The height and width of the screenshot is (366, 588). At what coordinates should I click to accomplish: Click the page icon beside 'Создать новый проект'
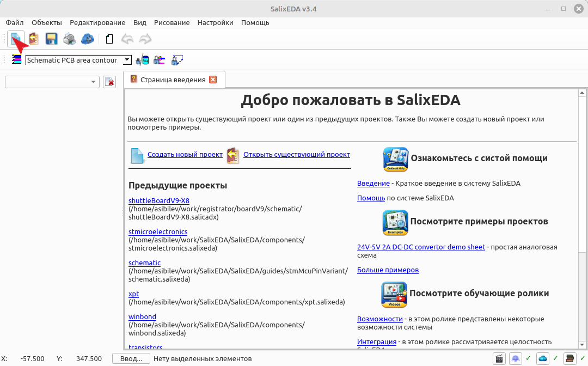137,156
